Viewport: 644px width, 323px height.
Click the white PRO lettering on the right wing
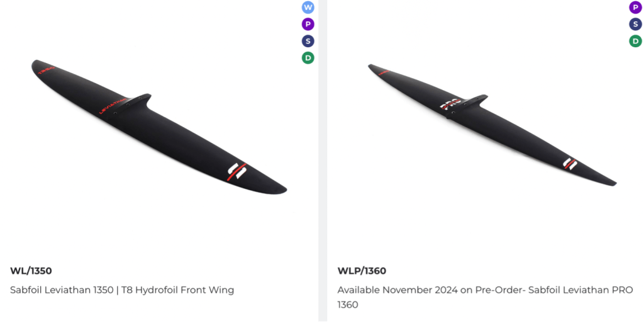(450, 104)
